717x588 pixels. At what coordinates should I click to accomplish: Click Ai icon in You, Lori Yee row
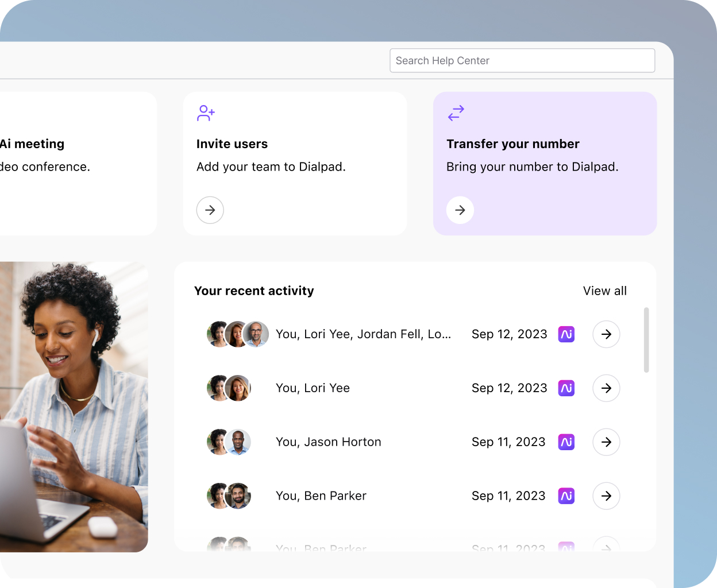[566, 388]
